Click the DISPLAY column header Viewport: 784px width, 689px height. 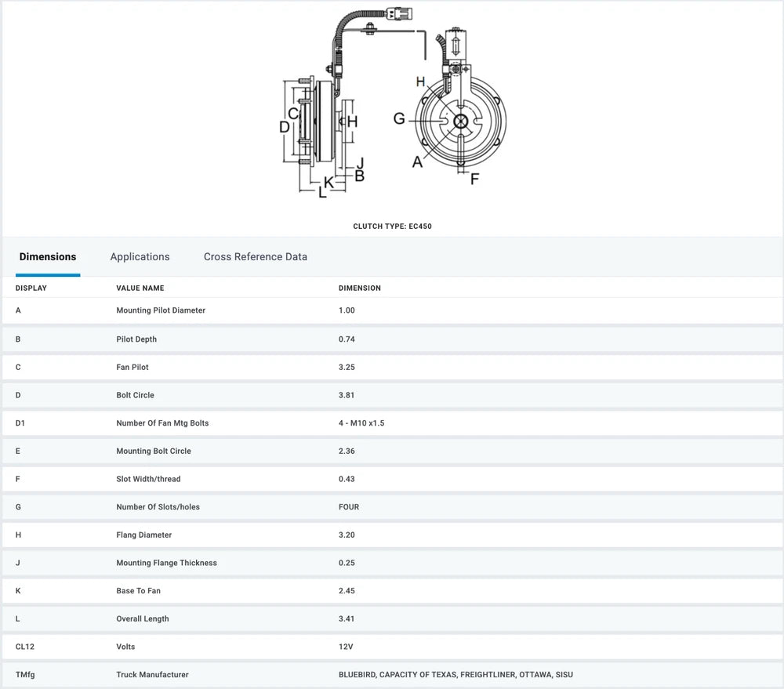(x=31, y=288)
